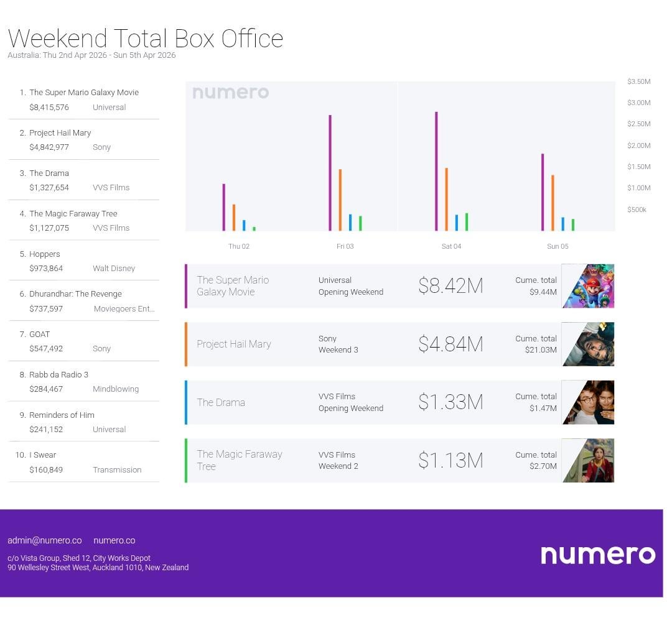Select The Magic Faraway Tree poster thumbnail
Screen dimensions: 672x628
tap(588, 460)
